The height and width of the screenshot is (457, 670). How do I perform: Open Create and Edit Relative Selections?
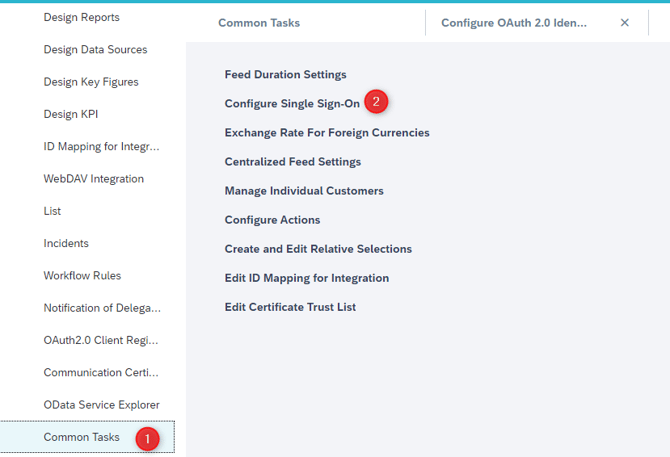click(x=318, y=249)
